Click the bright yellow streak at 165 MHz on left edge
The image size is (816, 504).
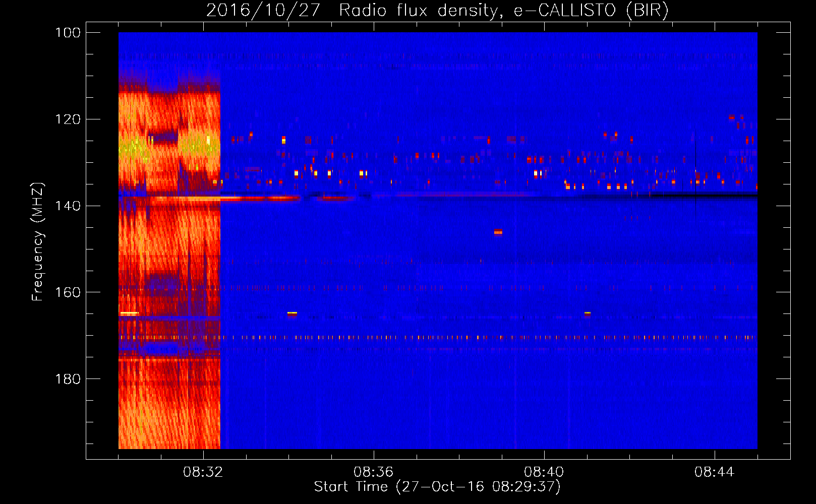(x=129, y=314)
